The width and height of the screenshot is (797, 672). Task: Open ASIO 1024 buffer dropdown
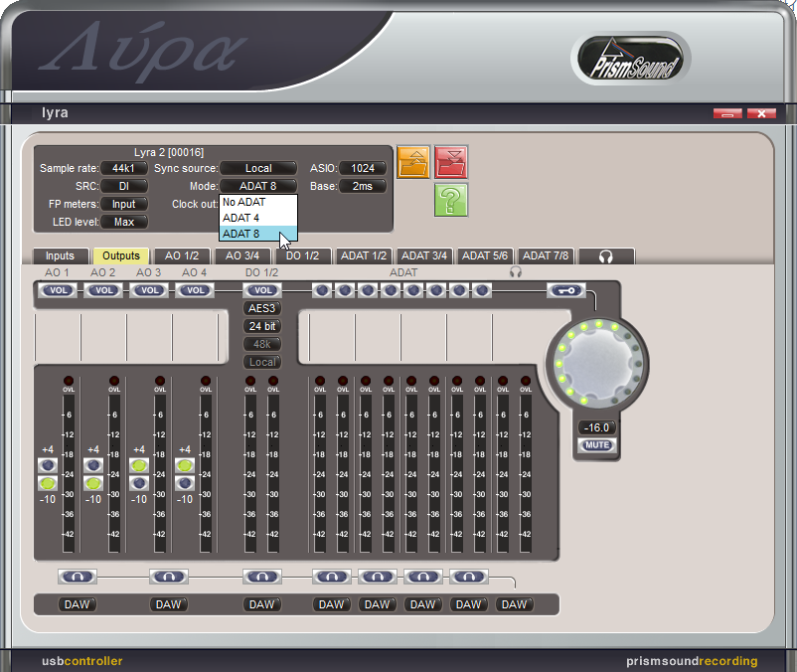coord(363,168)
